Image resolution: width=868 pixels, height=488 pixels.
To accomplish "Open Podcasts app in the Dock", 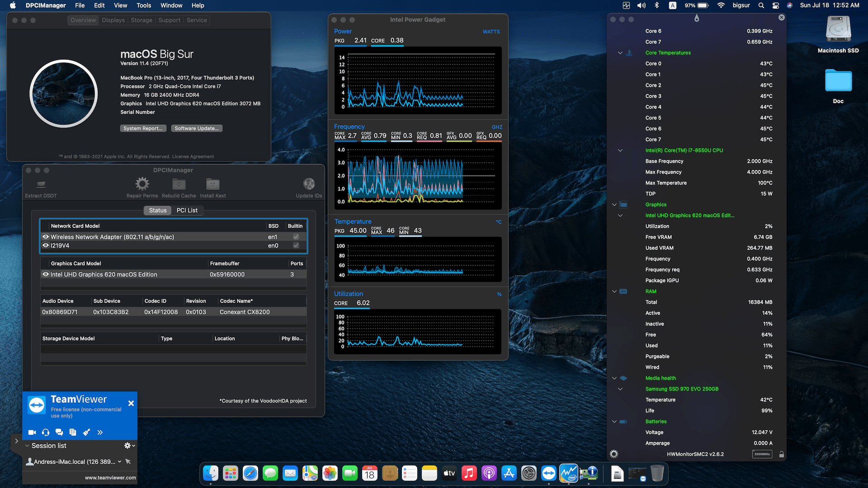I will tap(489, 474).
